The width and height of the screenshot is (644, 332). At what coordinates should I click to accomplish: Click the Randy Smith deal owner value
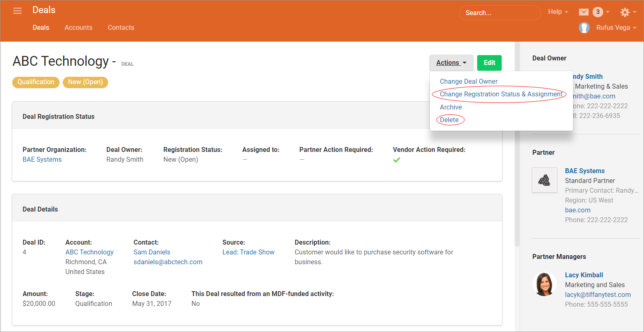click(125, 160)
